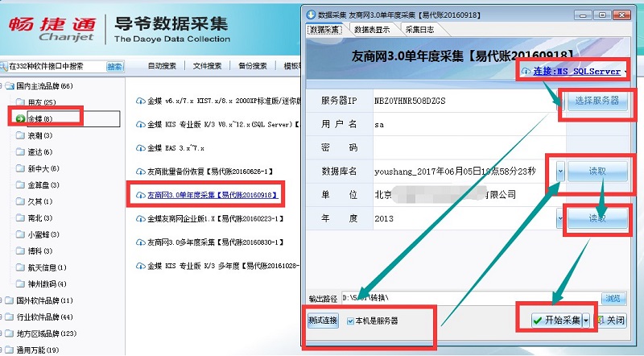644x356 pixels.
Task: Open the 博科 (3) folder
Action: click(39, 250)
